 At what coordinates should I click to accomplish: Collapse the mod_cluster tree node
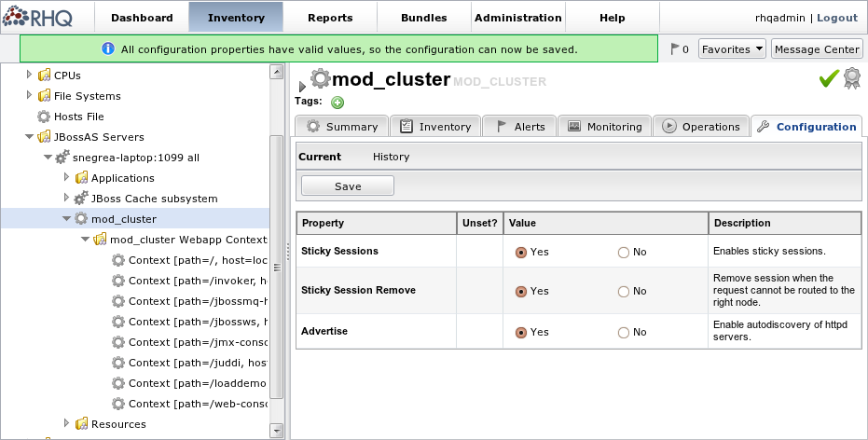66,219
